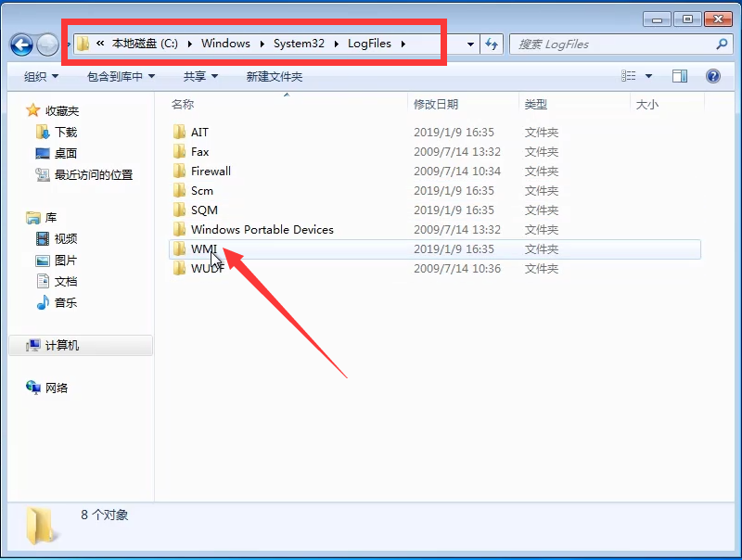This screenshot has width=742, height=560.
Task: Click the Videos library icon
Action: (x=43, y=239)
